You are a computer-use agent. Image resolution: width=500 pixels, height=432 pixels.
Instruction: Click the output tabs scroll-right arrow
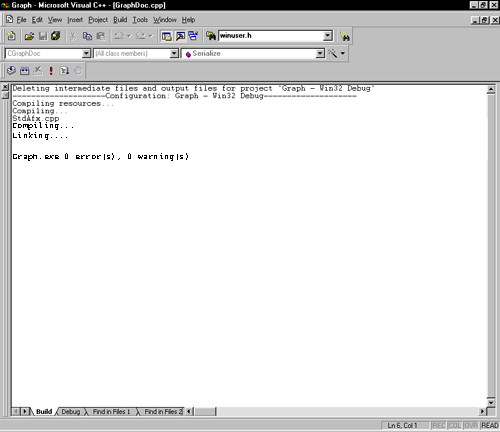tap(25, 412)
